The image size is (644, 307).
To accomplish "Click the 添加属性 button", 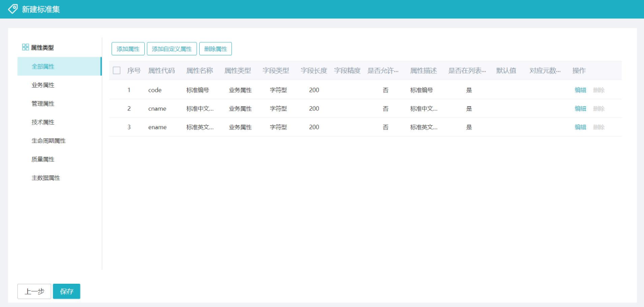I will [x=128, y=49].
